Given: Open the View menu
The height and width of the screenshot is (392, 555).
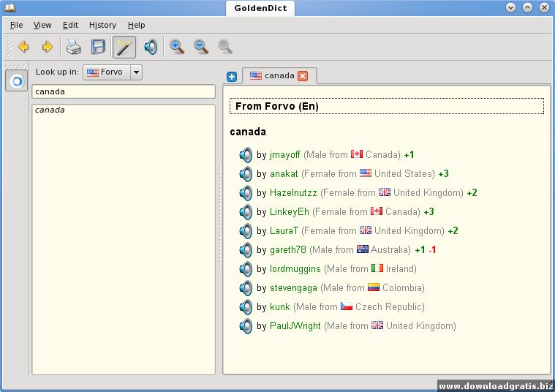Looking at the screenshot, I should click(42, 25).
